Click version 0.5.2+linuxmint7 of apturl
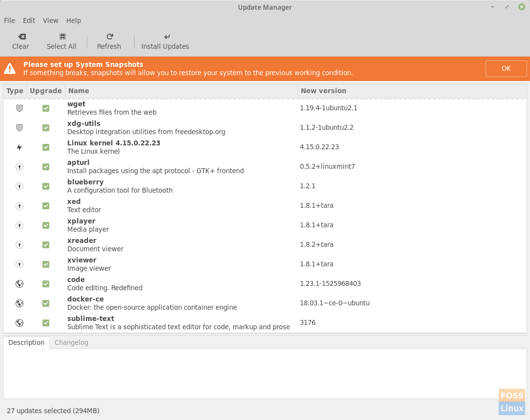The height and width of the screenshot is (420, 530). [x=328, y=167]
